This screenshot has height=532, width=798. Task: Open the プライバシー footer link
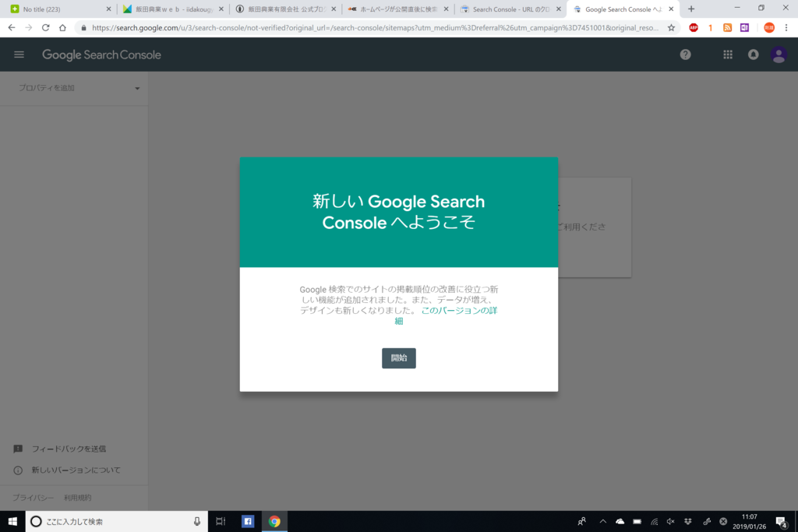pos(33,498)
